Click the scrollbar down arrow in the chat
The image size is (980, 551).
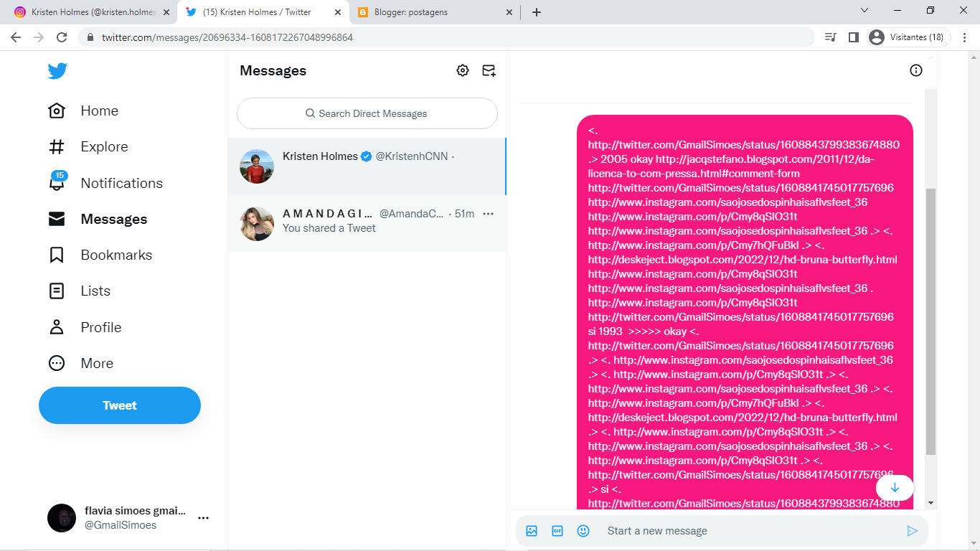930,503
